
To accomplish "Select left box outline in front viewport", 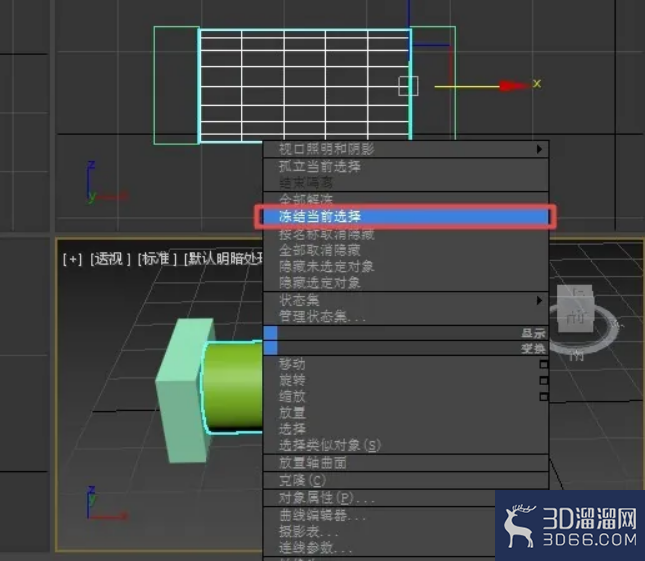I will coord(176,86).
